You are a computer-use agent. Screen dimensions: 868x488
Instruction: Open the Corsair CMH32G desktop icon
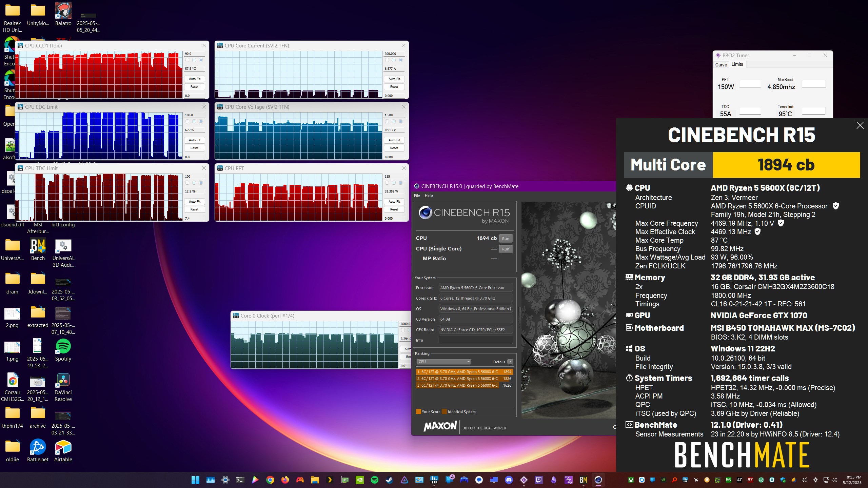coord(13,387)
